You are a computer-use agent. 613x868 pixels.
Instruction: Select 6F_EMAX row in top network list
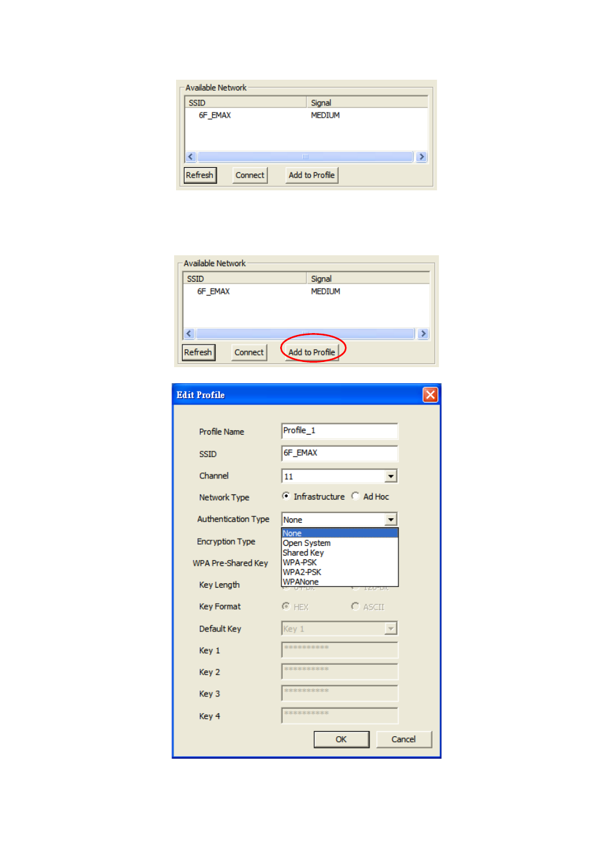(x=306, y=116)
